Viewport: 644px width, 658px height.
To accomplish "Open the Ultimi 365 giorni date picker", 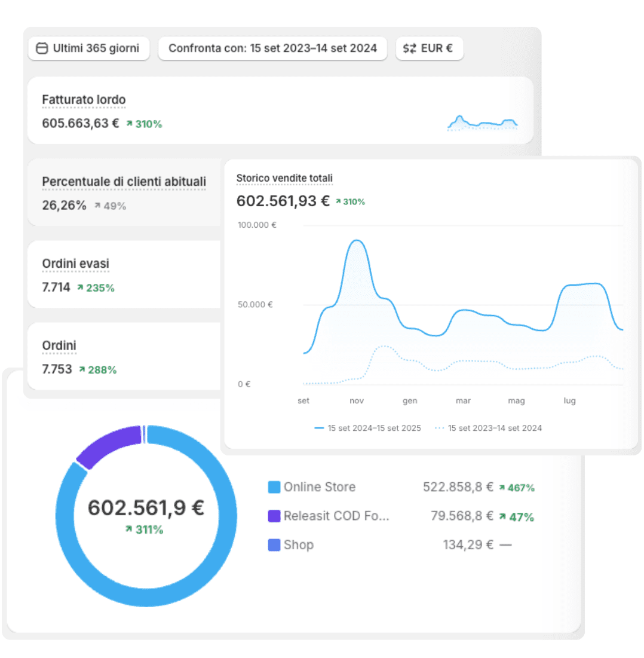I will 88,48.
